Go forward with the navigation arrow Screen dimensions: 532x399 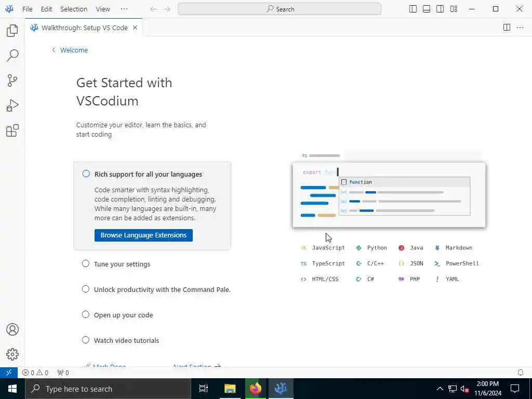pos(167,9)
